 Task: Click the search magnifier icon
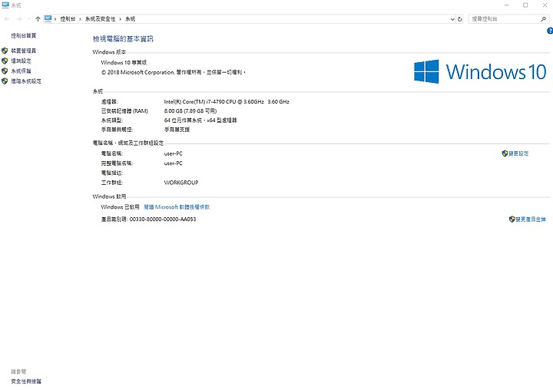(544, 19)
